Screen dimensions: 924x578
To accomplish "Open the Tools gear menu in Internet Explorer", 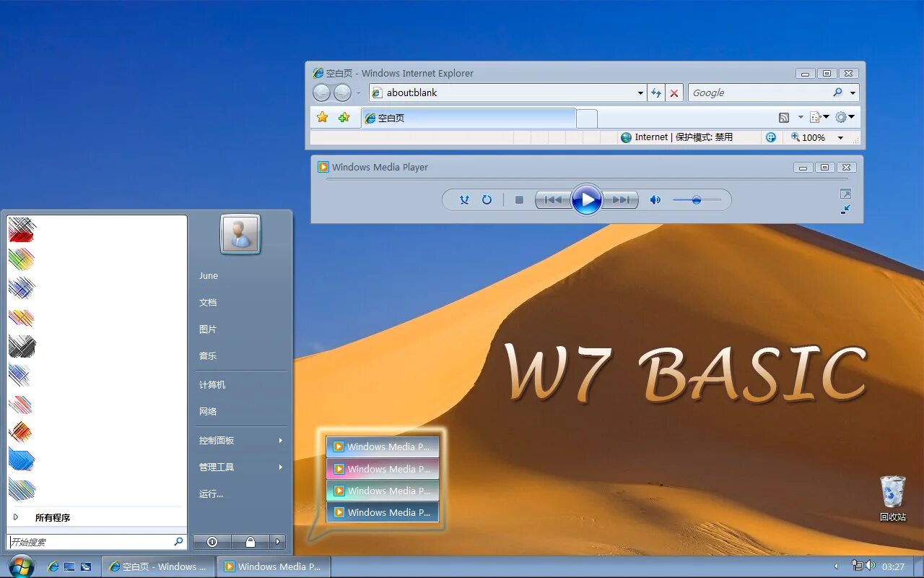I will [x=840, y=117].
